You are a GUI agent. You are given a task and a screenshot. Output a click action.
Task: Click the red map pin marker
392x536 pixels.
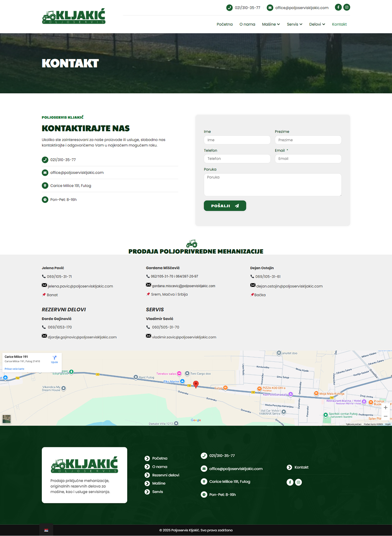196,385
